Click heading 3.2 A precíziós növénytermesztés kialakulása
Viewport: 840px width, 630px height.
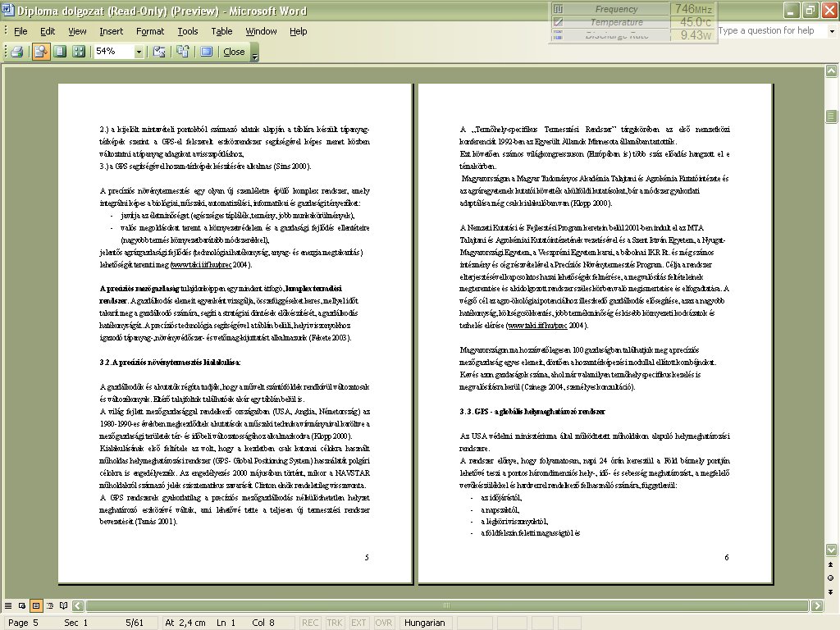tap(170, 363)
